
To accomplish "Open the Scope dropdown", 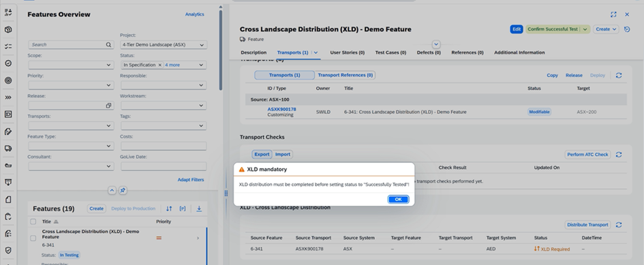I will (108, 65).
